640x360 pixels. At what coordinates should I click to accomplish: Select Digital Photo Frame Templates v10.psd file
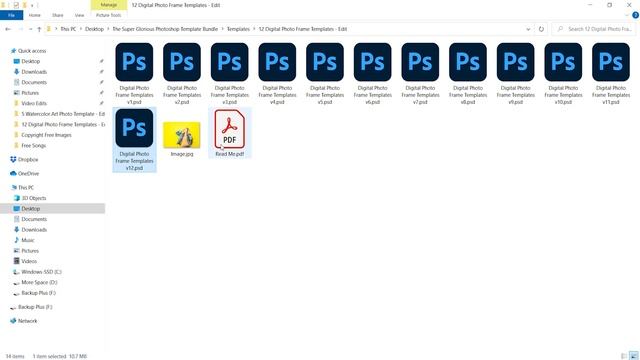coord(563,73)
